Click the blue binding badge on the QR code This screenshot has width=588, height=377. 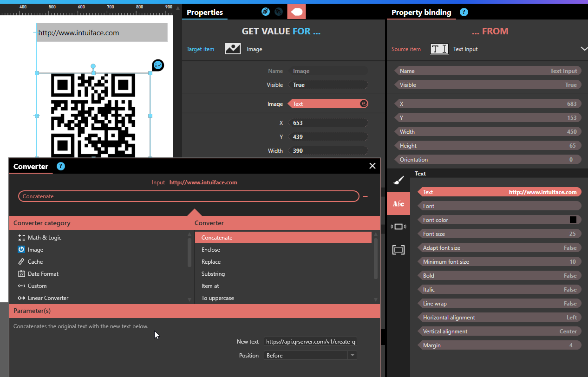pos(158,65)
